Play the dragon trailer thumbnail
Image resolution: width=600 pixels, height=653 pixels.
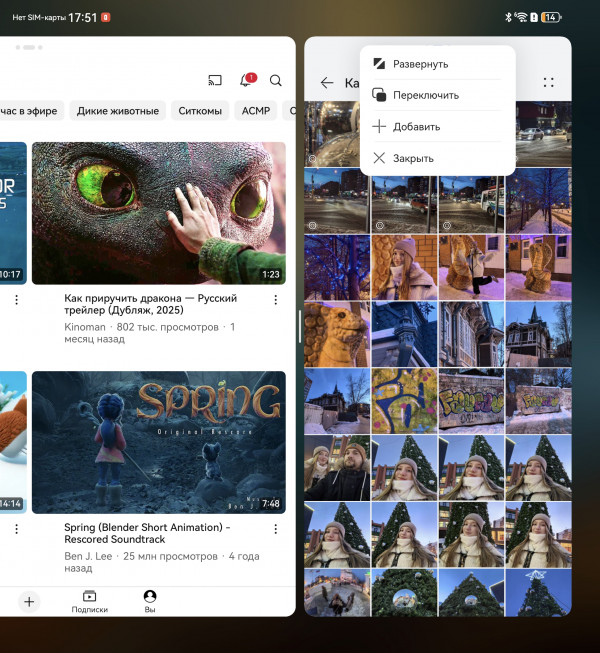pos(159,213)
